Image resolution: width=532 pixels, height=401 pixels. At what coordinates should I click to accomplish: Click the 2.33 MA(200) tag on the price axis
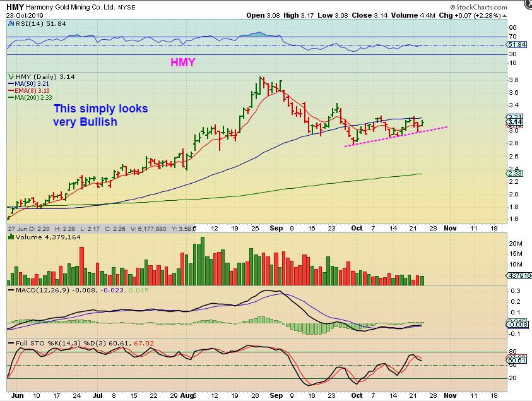coord(515,174)
